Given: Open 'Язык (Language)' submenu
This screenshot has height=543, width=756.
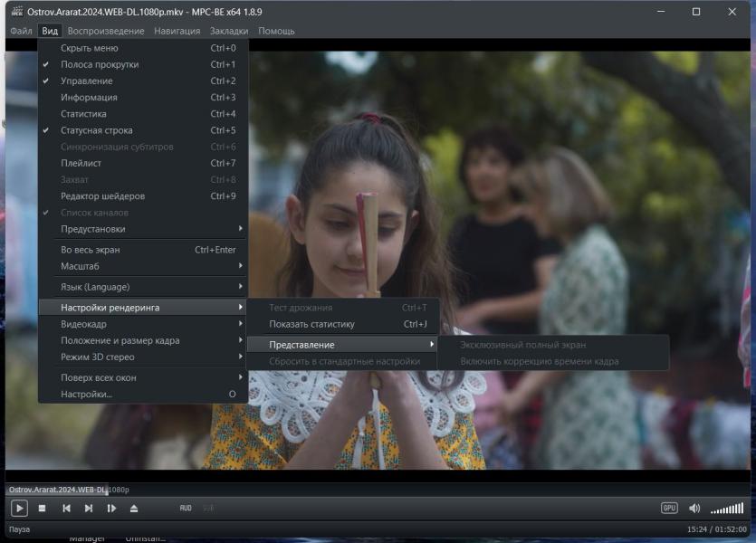Looking at the screenshot, I should tap(95, 287).
